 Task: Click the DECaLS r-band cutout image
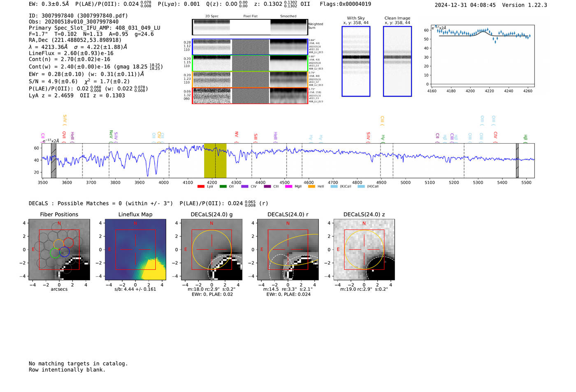[288, 250]
